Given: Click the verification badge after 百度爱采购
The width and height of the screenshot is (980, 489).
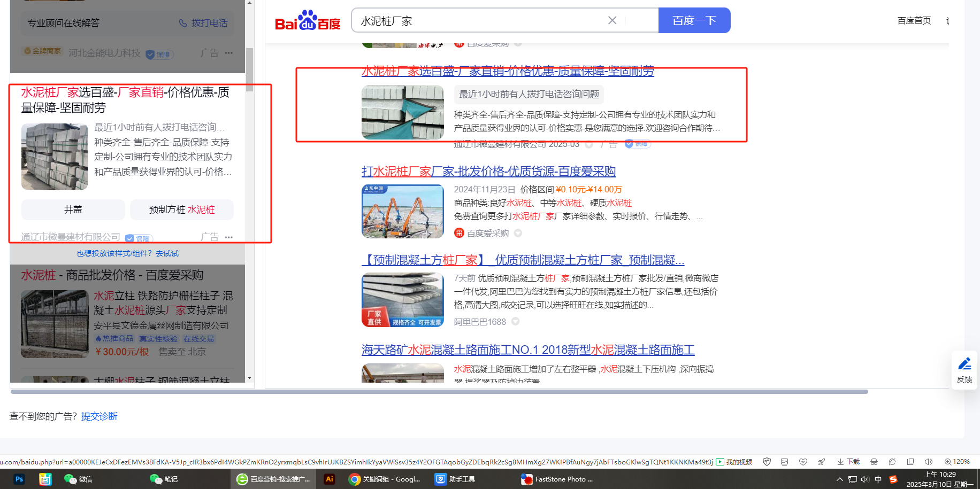Looking at the screenshot, I should coord(518,233).
